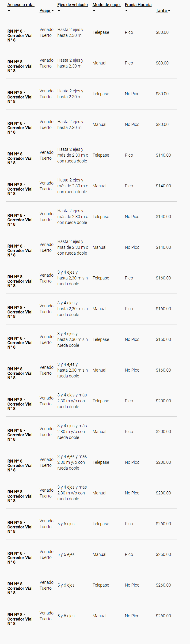Click first row's RN Nº 8 Corredor Vial text
Viewport: 190px width, 644px height.
(20, 35)
